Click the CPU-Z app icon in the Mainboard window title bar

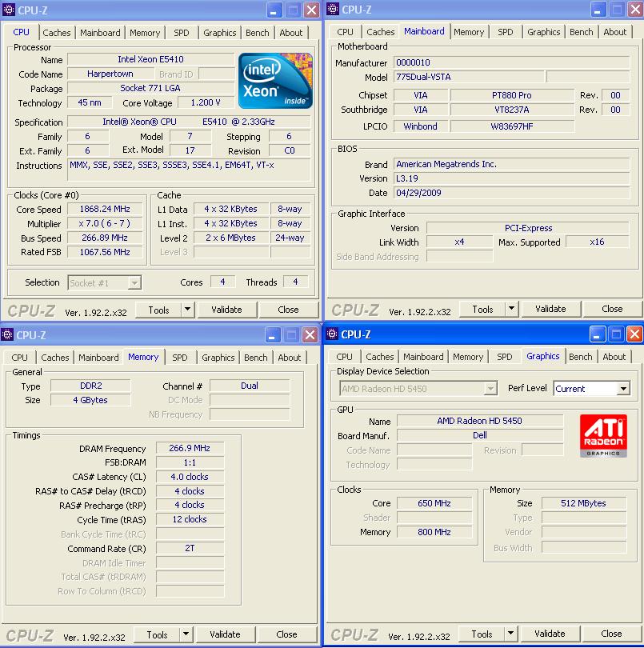(x=332, y=9)
